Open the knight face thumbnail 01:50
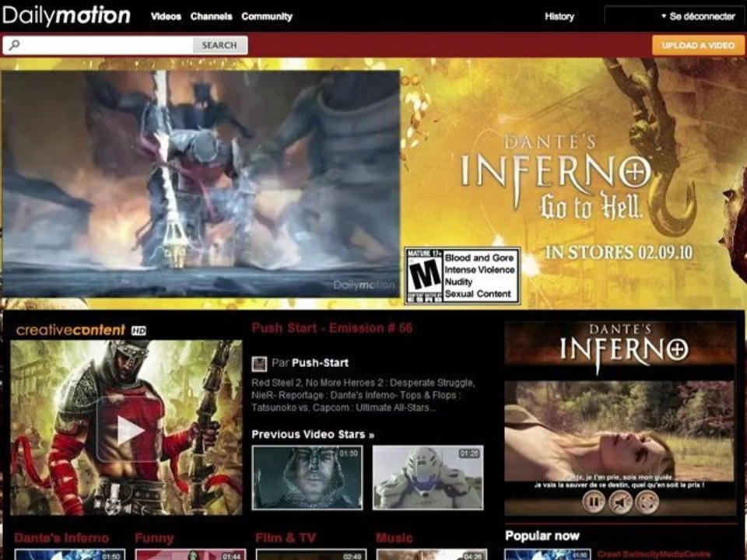 [307, 478]
